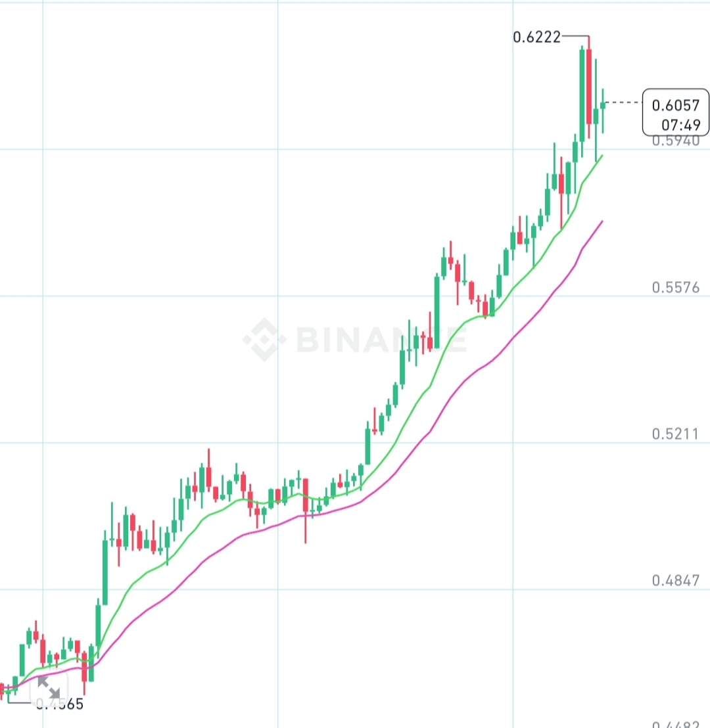Tap the partially visible 0.4482 axis label

coord(676,724)
